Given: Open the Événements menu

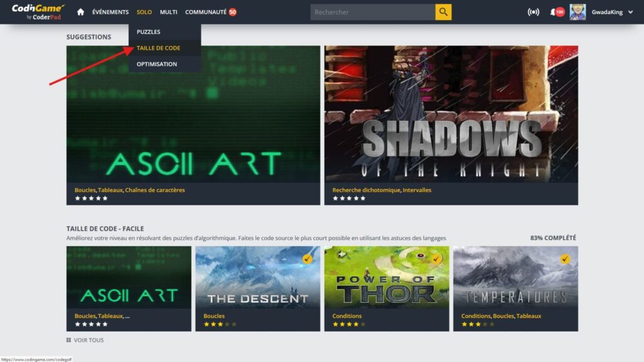Looking at the screenshot, I should (x=110, y=12).
